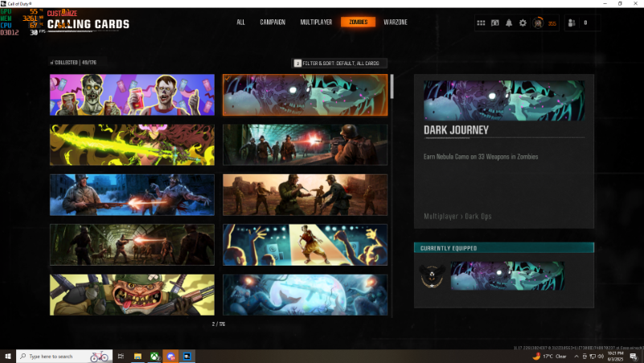Click the taskbar search box
Image resolution: width=644 pixels, height=363 pixels.
(x=64, y=357)
